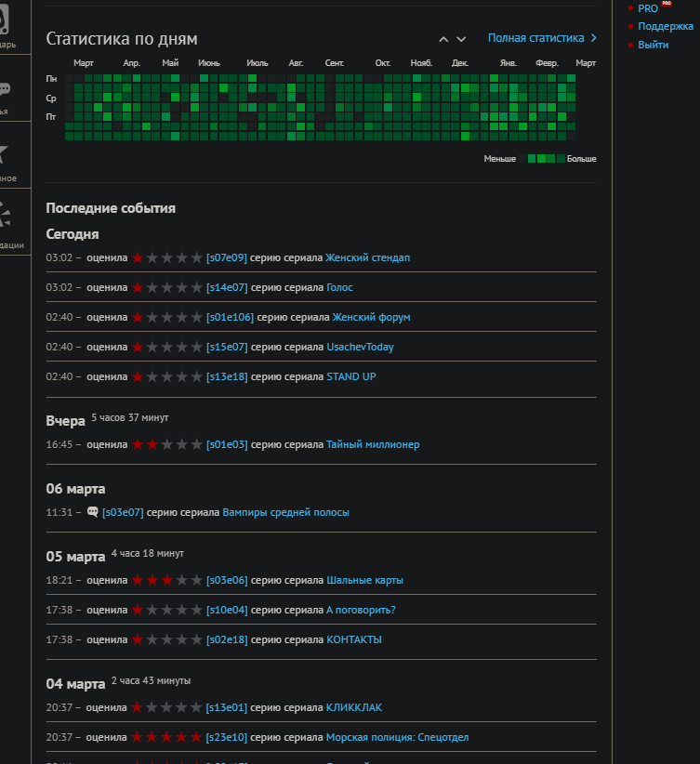Open the PRO menu item
Image resolution: width=700 pixels, height=764 pixels.
[648, 8]
